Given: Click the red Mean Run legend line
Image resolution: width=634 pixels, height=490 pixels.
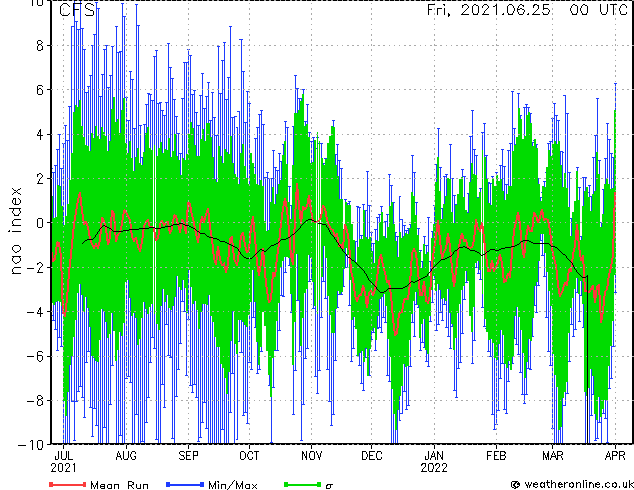Looking at the screenshot, I should [x=68, y=484].
